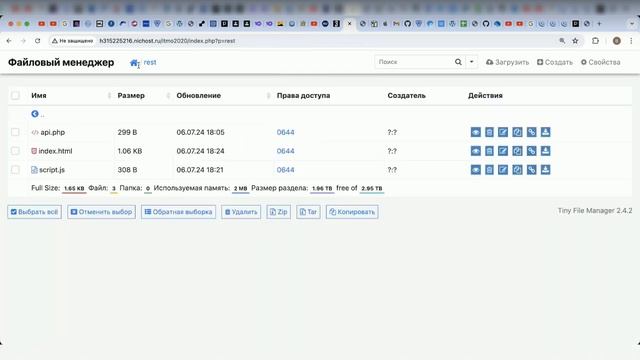Image resolution: width=640 pixels, height=360 pixels.
Task: Copy script.js using its copy icon
Action: pos(517,170)
